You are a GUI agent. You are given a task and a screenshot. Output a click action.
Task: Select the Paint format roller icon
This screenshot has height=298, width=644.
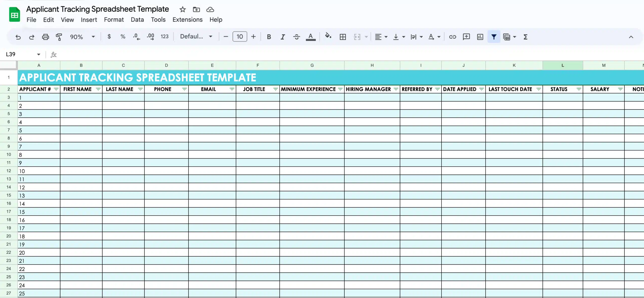tap(59, 37)
